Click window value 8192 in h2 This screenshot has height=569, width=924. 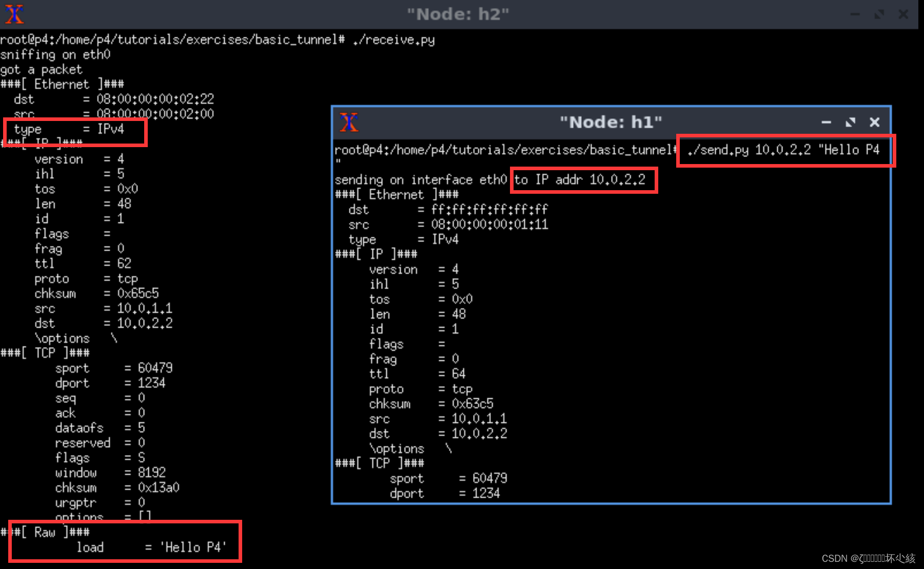click(151, 473)
